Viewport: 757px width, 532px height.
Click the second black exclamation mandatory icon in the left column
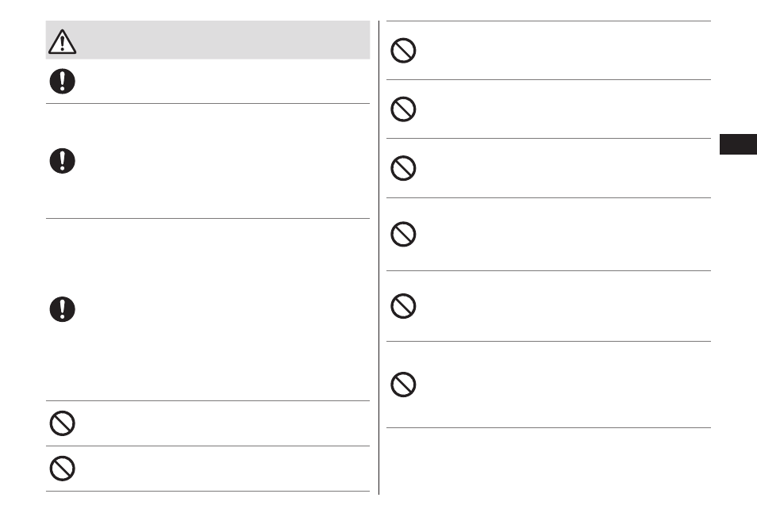coord(62,161)
